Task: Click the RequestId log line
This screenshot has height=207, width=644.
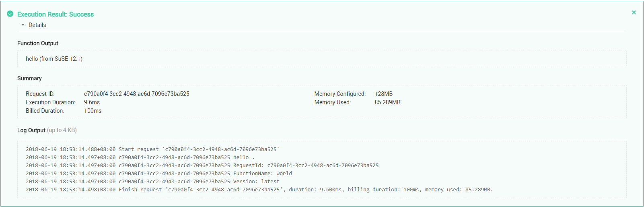Action: pyautogui.click(x=202, y=166)
